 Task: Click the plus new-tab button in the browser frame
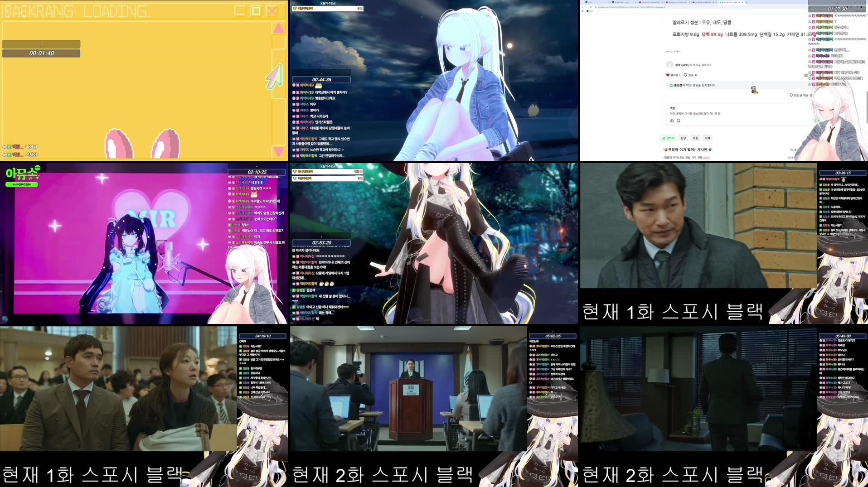pyautogui.click(x=747, y=2)
